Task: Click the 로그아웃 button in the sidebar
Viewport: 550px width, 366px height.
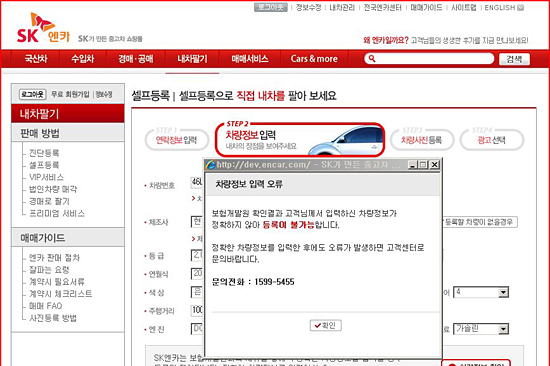Action: pos(32,94)
